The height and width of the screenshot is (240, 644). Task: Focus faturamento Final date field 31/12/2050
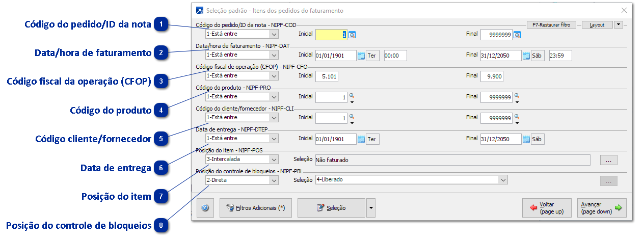click(x=501, y=56)
